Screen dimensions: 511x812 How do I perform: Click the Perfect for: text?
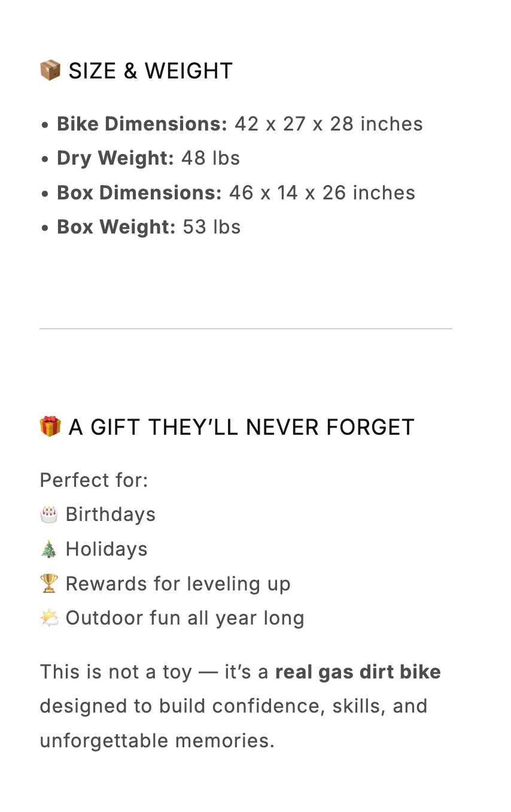[x=94, y=480]
